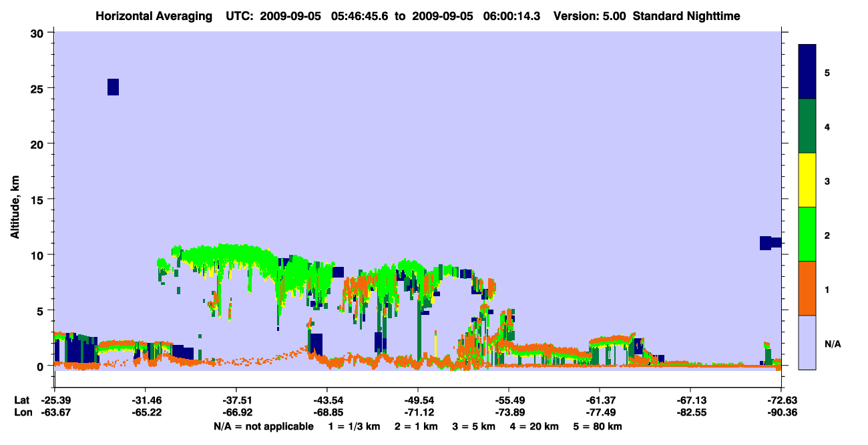Click latitude value -49.54

[418, 400]
